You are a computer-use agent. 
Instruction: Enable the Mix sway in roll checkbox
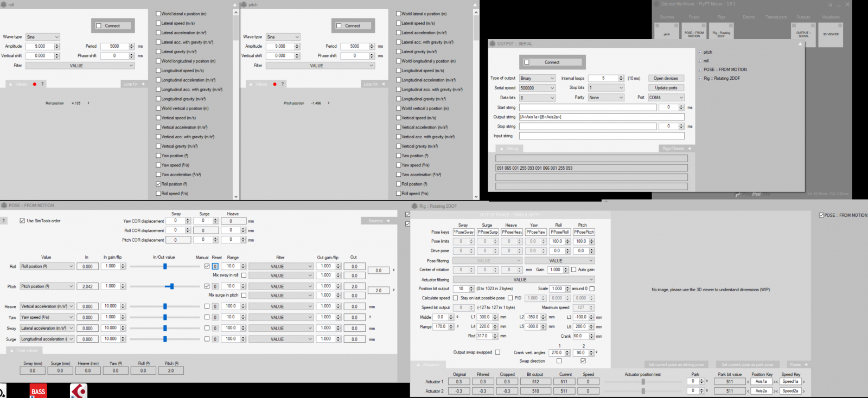[x=244, y=275]
